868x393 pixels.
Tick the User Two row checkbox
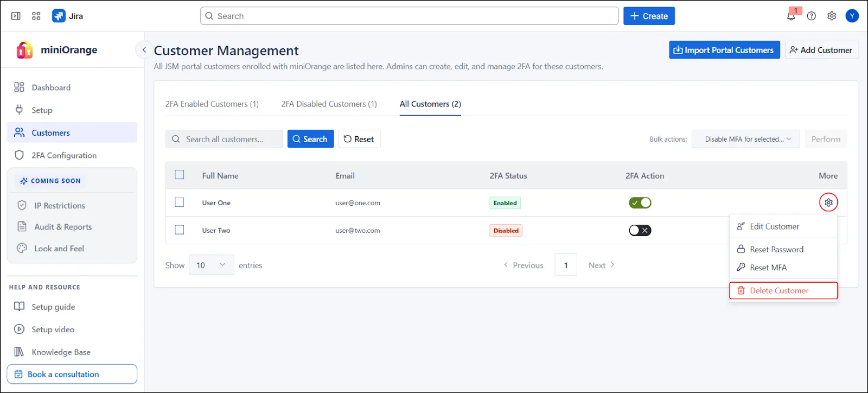tap(180, 230)
